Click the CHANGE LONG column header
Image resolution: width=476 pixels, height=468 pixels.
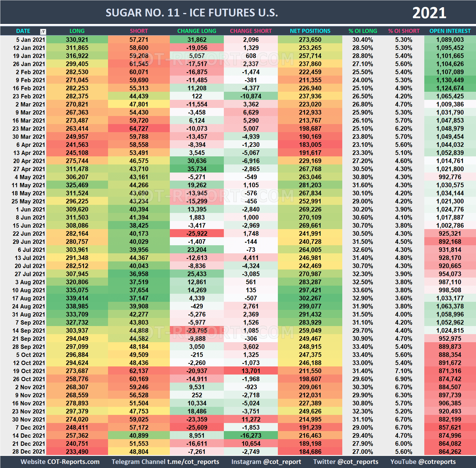coord(196,31)
